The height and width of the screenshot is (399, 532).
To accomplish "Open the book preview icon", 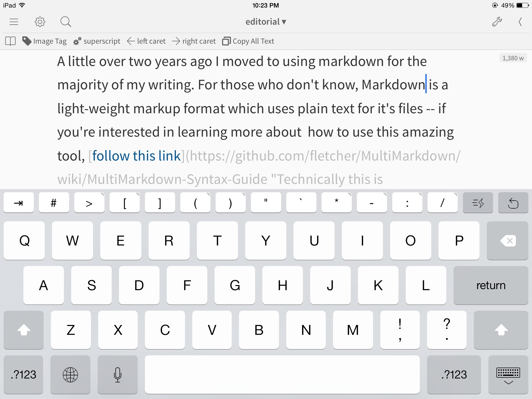I will [x=10, y=41].
